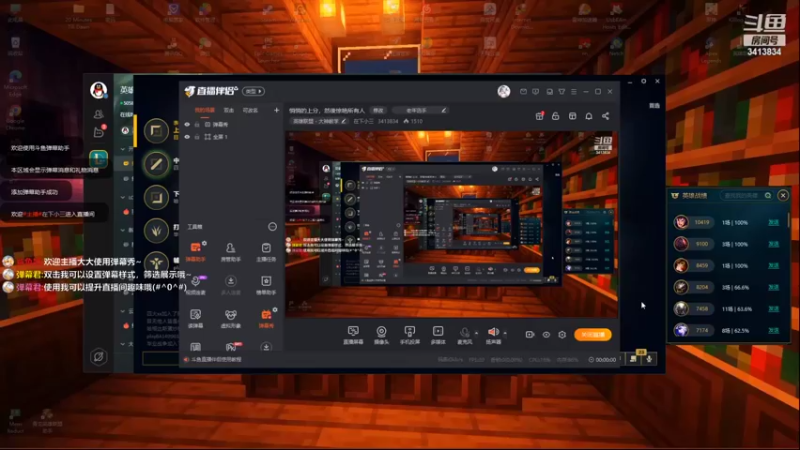
Task: Click the orange 关闭直播 stream button
Action: [593, 335]
